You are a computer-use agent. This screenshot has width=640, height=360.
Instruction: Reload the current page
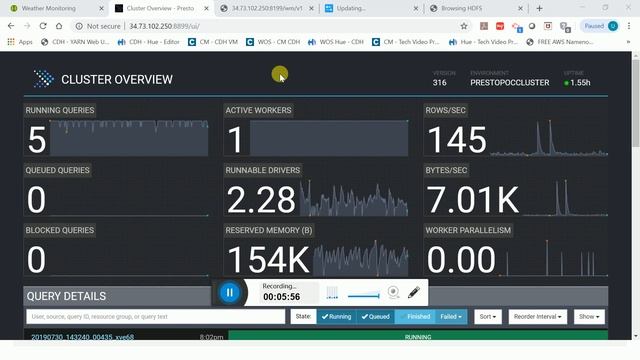(x=43, y=26)
